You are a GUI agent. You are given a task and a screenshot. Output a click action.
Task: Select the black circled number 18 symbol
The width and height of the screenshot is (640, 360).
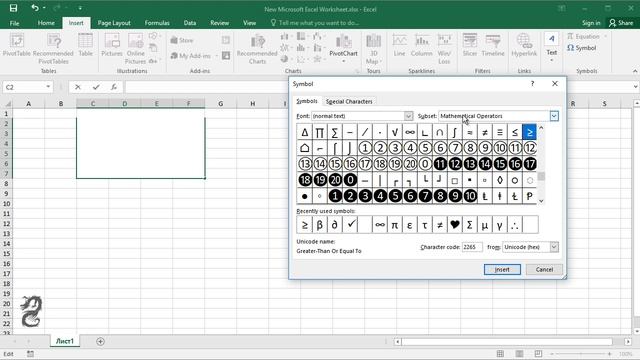tap(305, 180)
